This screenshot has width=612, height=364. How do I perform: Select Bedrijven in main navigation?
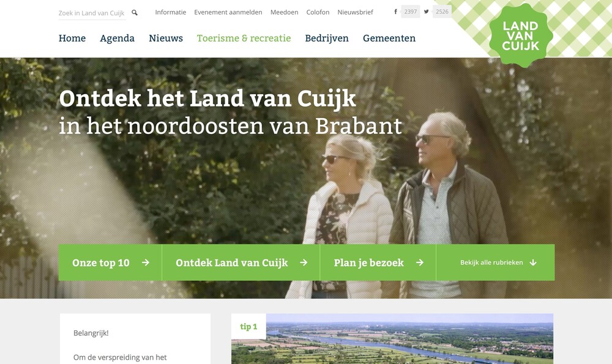pyautogui.click(x=327, y=38)
